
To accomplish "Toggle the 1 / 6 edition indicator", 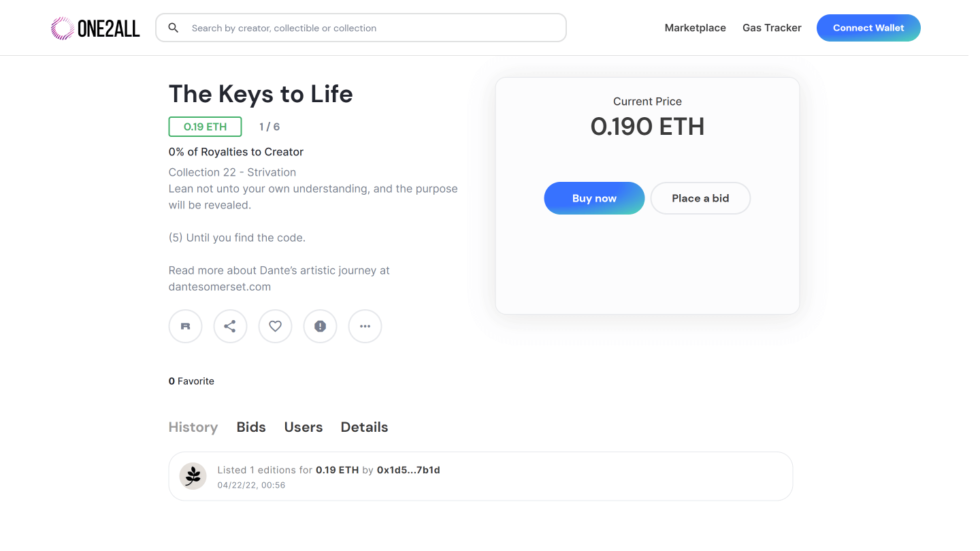I will coord(269,126).
